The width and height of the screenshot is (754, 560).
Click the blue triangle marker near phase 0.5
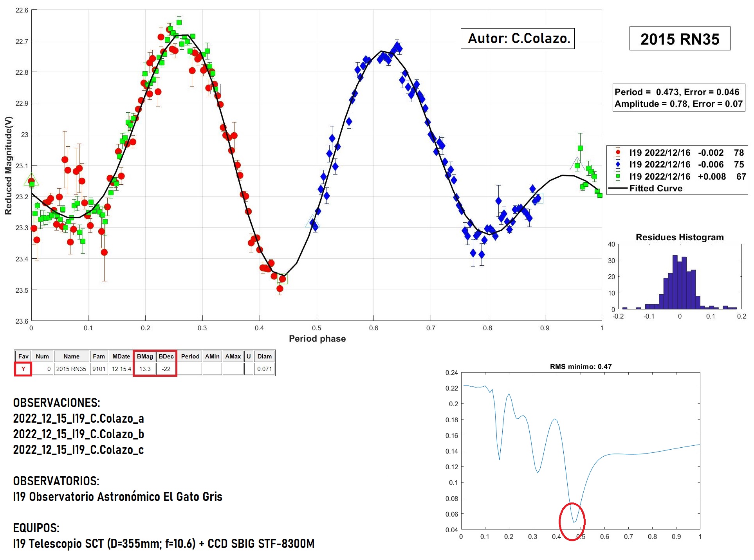312,222
